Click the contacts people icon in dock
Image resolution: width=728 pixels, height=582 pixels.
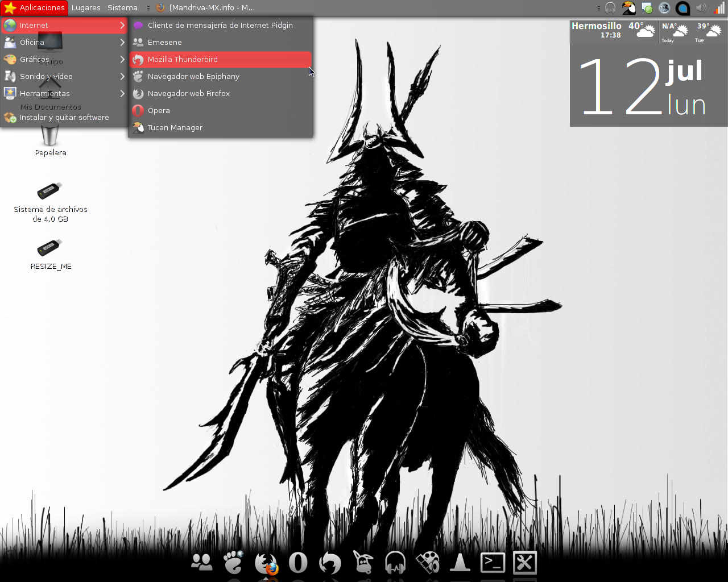pyautogui.click(x=201, y=563)
